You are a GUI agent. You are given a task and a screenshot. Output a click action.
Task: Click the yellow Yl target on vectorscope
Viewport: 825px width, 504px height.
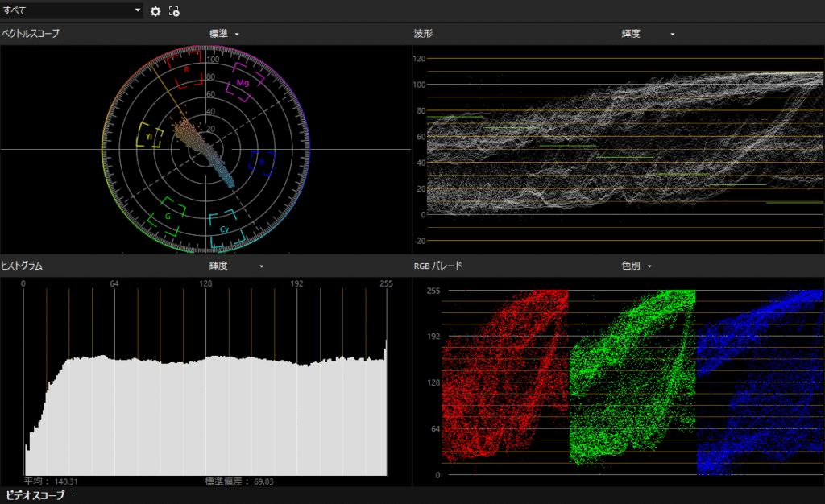[149, 136]
